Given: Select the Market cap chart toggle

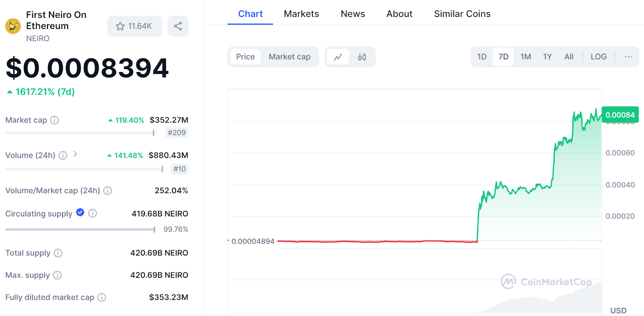Looking at the screenshot, I should (x=289, y=57).
